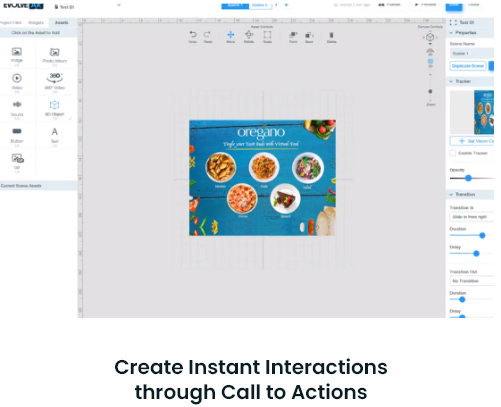Viewport: 501px width, 407px height.
Task: Select the Scene 1 tab
Action: [x=235, y=5]
